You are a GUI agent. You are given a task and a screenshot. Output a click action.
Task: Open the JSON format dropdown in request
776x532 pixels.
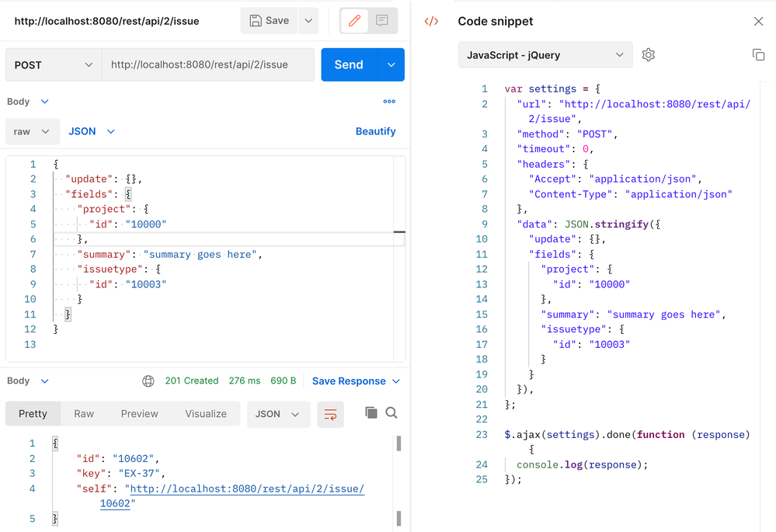coord(92,131)
